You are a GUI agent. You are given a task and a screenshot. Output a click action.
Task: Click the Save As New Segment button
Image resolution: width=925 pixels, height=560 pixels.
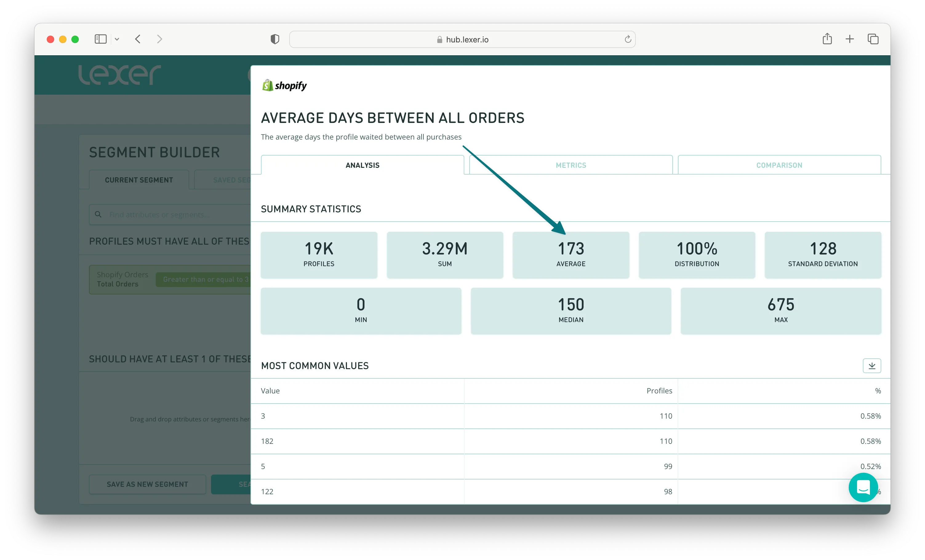click(147, 484)
